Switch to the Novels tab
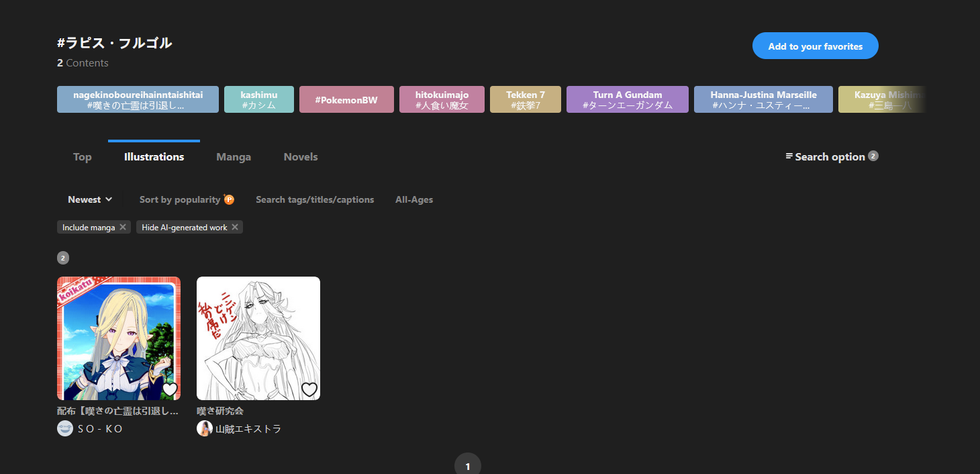This screenshot has height=474, width=980. 301,156
